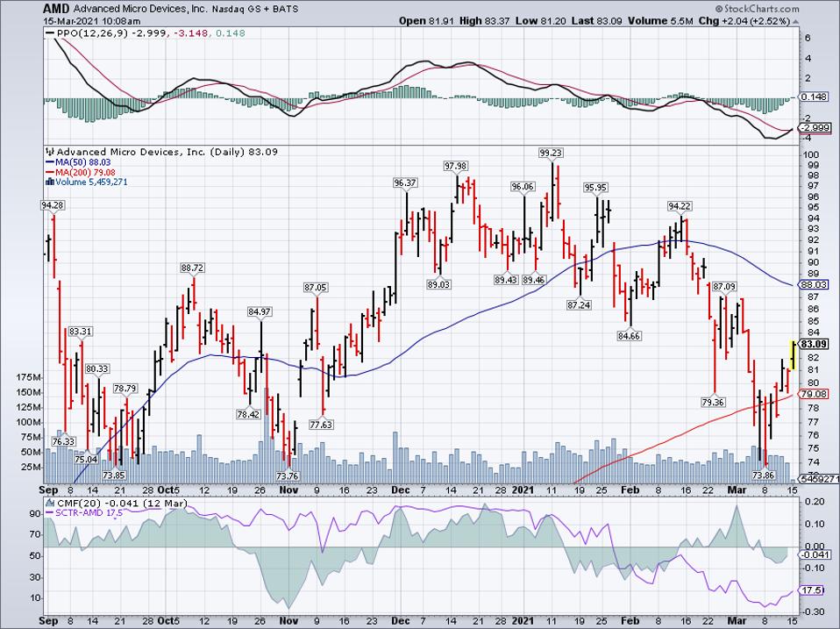The width and height of the screenshot is (840, 629).
Task: Click the MA(200) 79.08 legend
Action: pyautogui.click(x=81, y=173)
